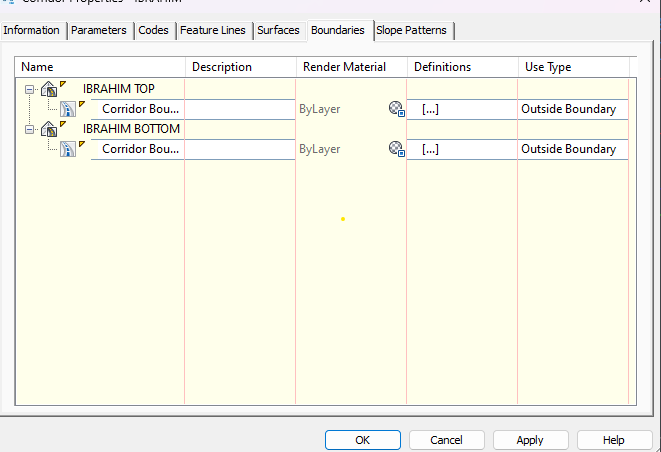Click Description cell of IBRAHIM BOTTOM boundary
661x452 pixels.
(240, 149)
